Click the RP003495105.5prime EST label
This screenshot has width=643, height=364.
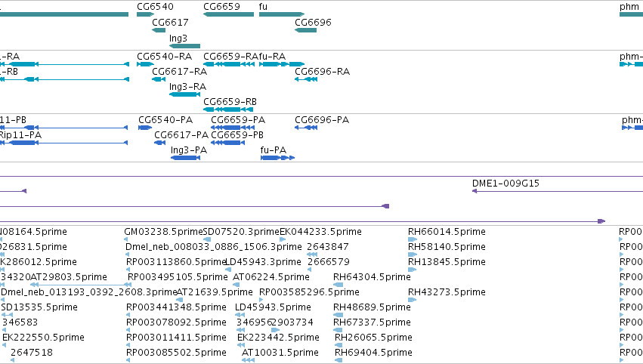(178, 277)
